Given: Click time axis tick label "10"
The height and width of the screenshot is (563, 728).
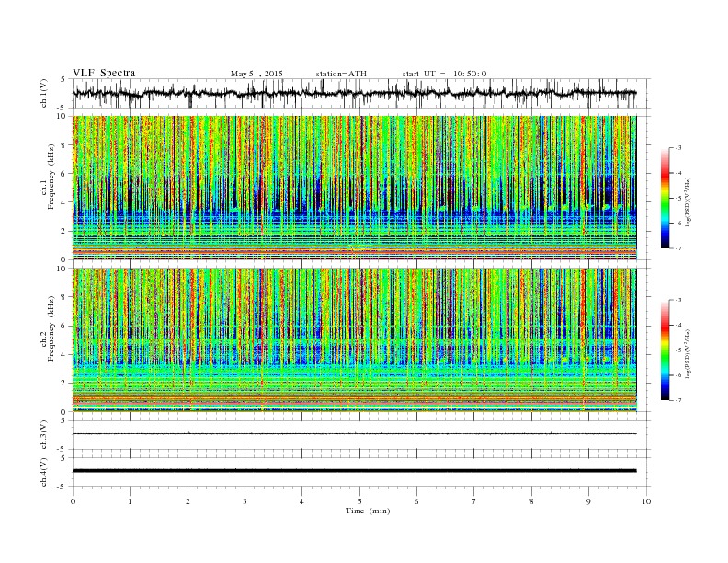Looking at the screenshot, I should 646,501.
